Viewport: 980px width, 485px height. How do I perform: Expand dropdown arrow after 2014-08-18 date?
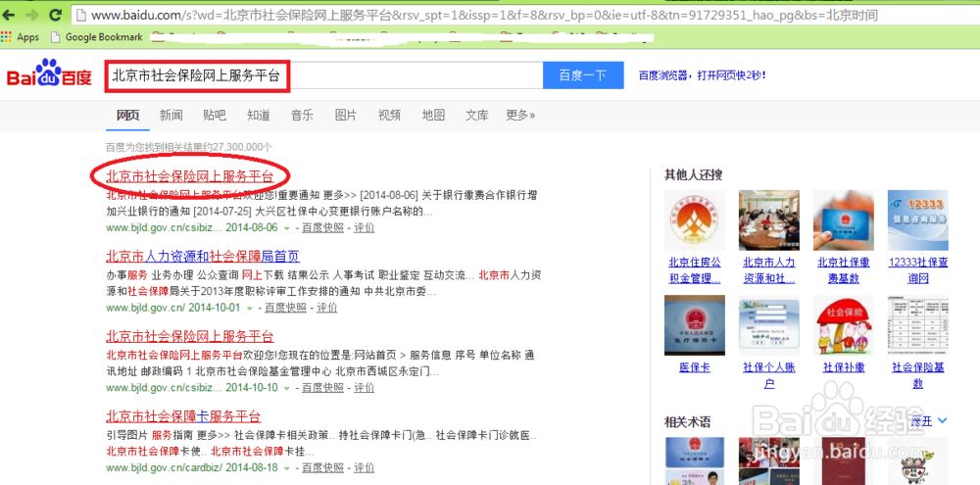click(285, 468)
